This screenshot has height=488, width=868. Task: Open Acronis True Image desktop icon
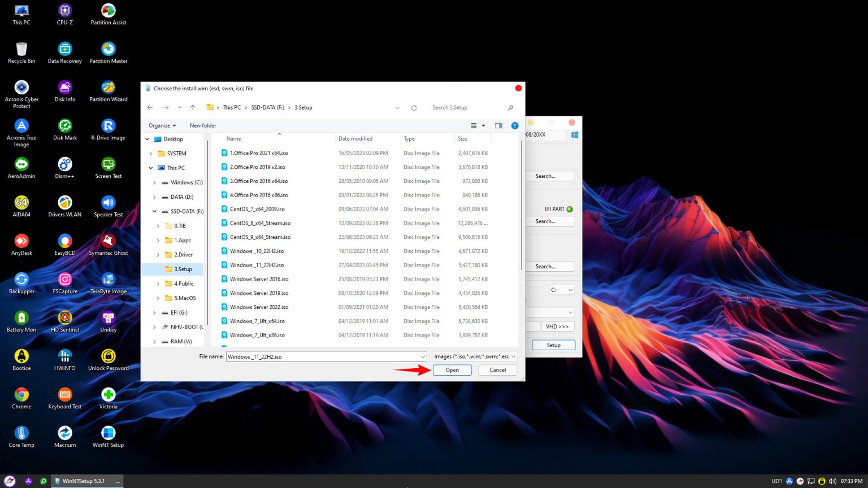[x=21, y=125]
